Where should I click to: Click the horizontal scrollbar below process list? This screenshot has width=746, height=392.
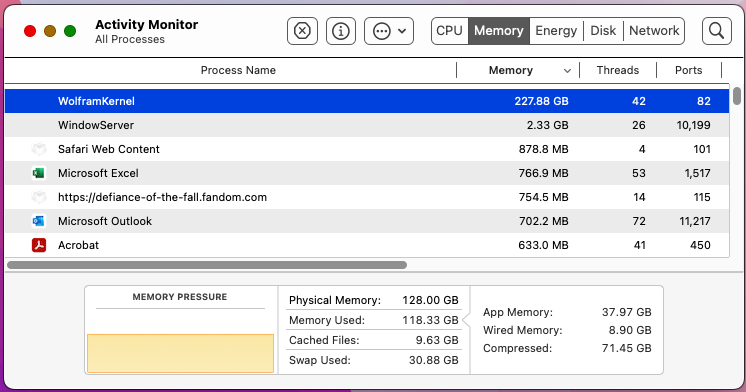tap(207, 265)
